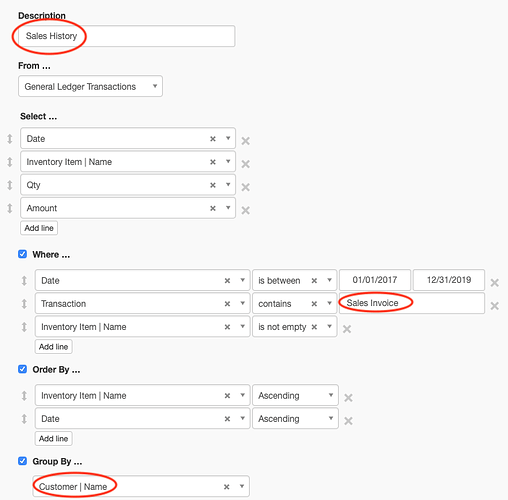Screen dimensions: 508x500
Task: Remove the Date order by line
Action: coord(348,421)
